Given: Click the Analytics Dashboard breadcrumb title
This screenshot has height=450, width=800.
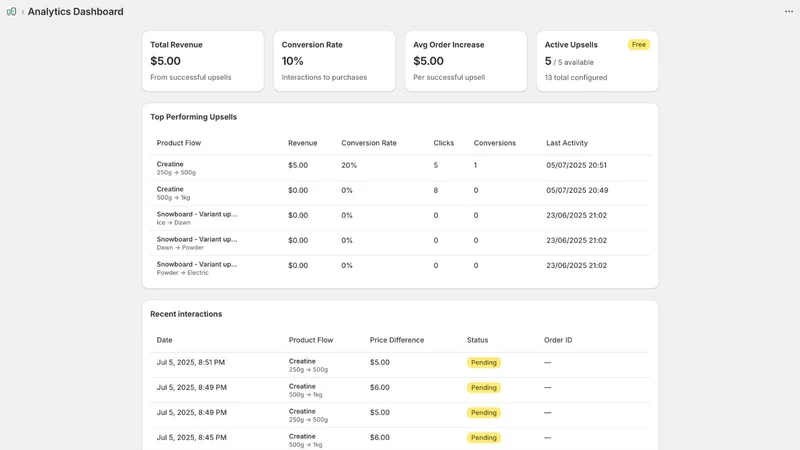Looking at the screenshot, I should [76, 11].
